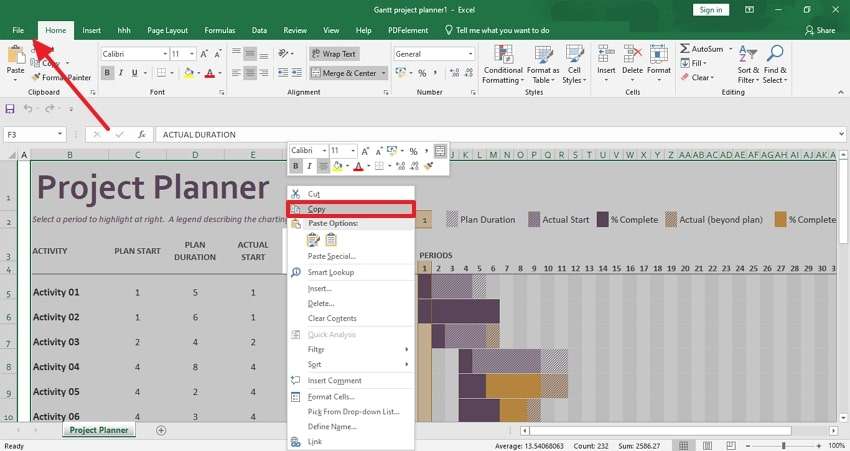The width and height of the screenshot is (850, 451).
Task: Toggle center horizontal alignment in ribbon
Action: coord(250,73)
